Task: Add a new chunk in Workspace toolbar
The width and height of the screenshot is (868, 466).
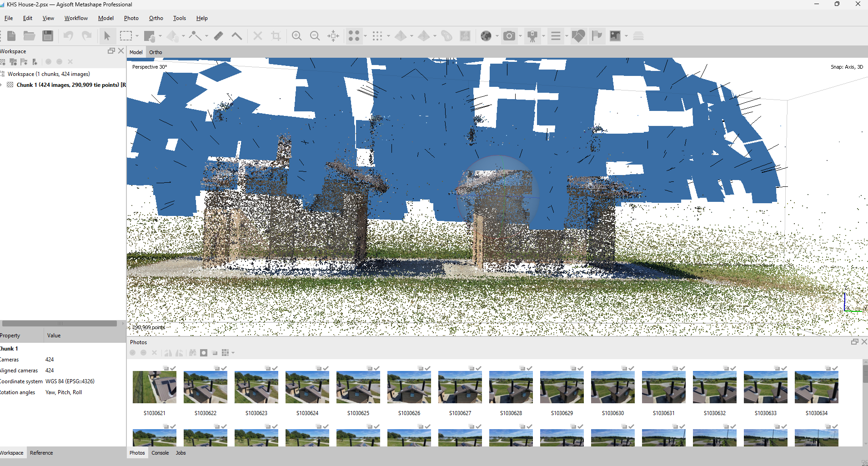Action: [3, 62]
